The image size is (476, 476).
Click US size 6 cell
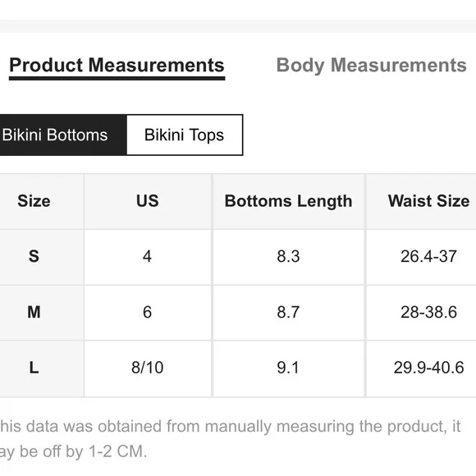148,313
